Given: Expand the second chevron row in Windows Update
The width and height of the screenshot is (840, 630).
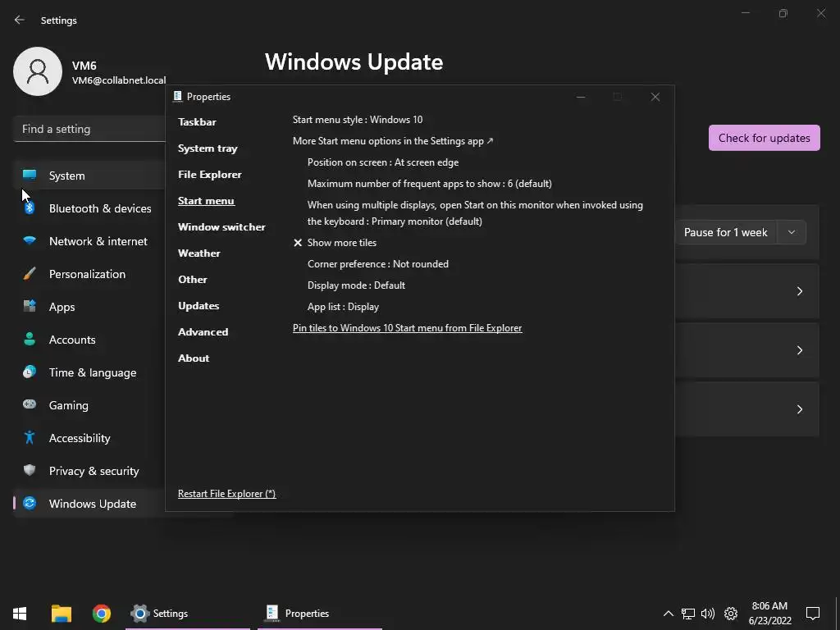Looking at the screenshot, I should click(799, 349).
